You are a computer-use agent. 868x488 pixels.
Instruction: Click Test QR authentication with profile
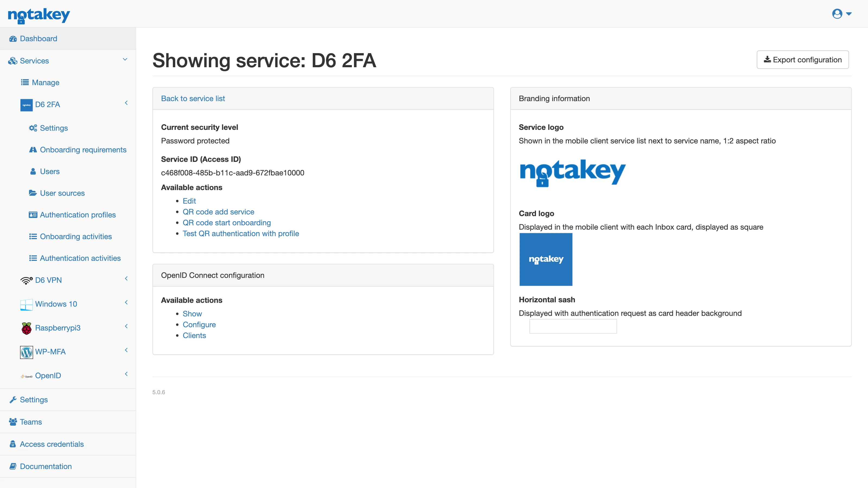[x=241, y=234]
